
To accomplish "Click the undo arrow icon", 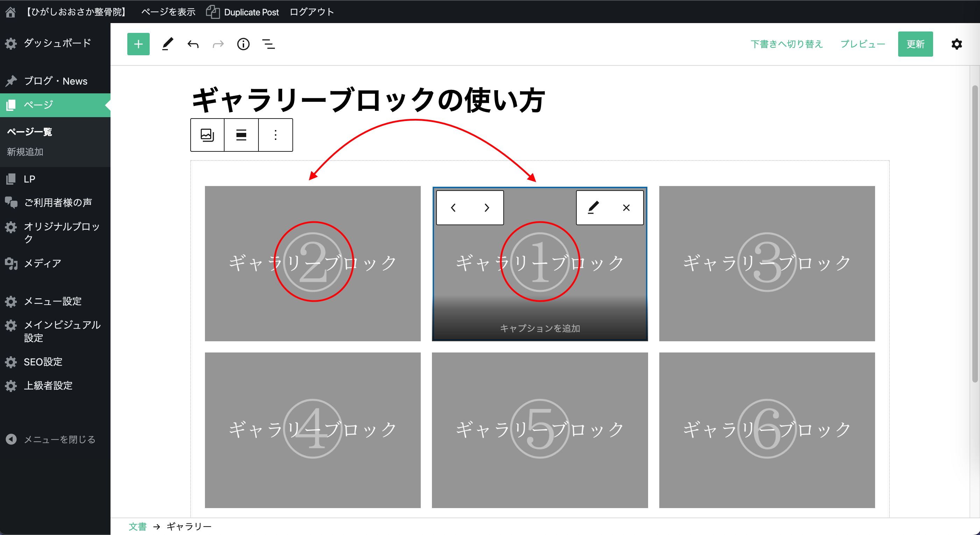I will tap(193, 44).
